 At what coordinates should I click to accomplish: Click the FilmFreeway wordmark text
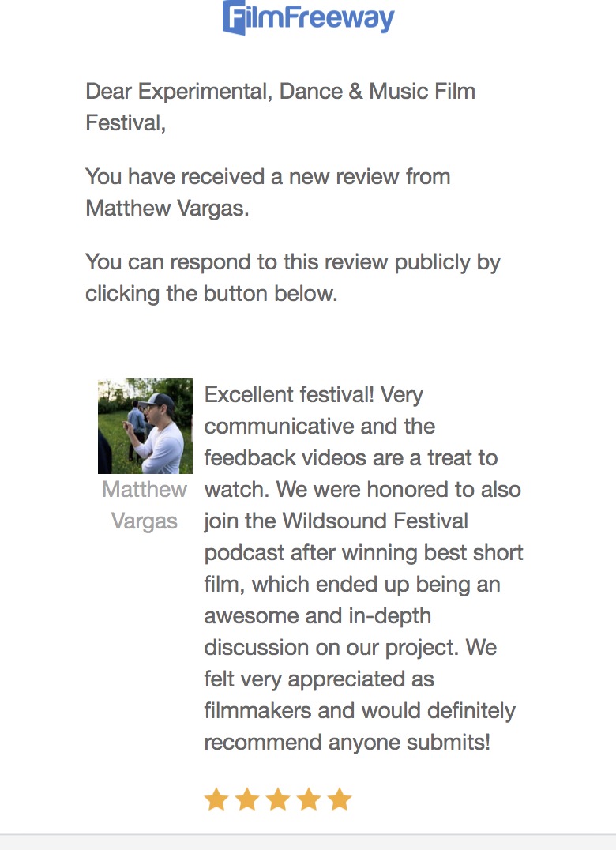pos(319,17)
